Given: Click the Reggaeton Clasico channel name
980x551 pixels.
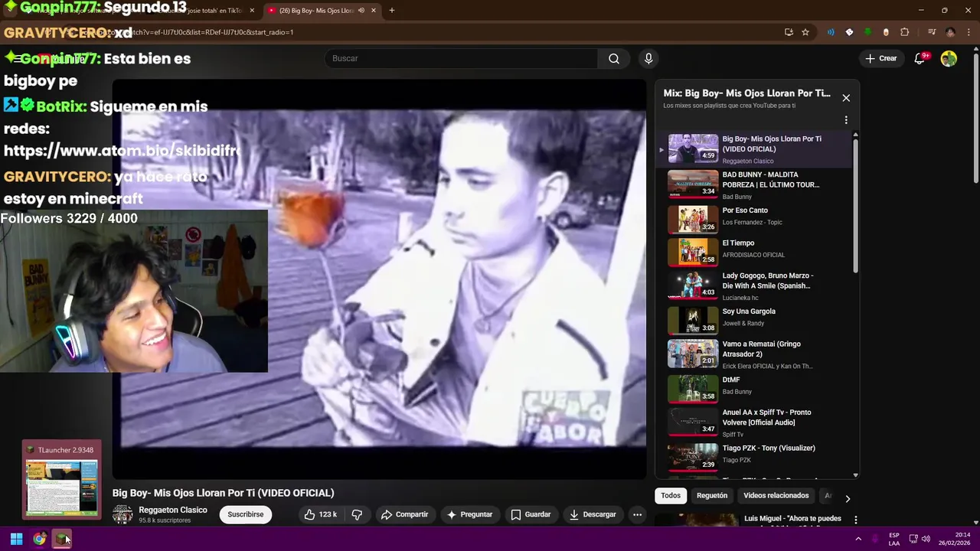Looking at the screenshot, I should pyautogui.click(x=173, y=510).
